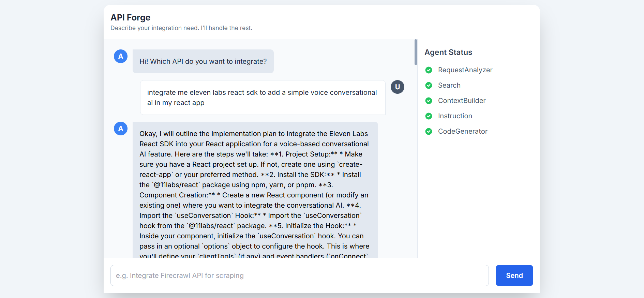644x298 pixels.
Task: Click the ContextBuilder green status check icon
Action: coord(429,101)
